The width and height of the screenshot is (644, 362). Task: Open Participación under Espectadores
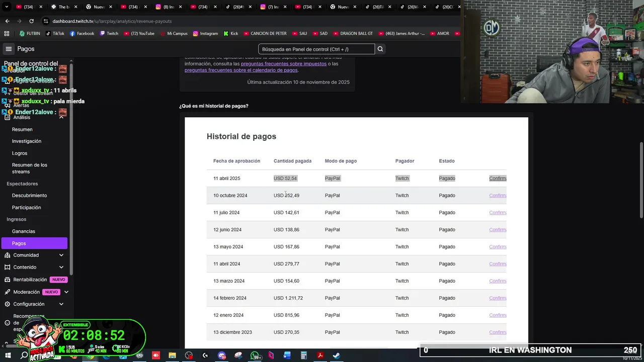click(27, 208)
